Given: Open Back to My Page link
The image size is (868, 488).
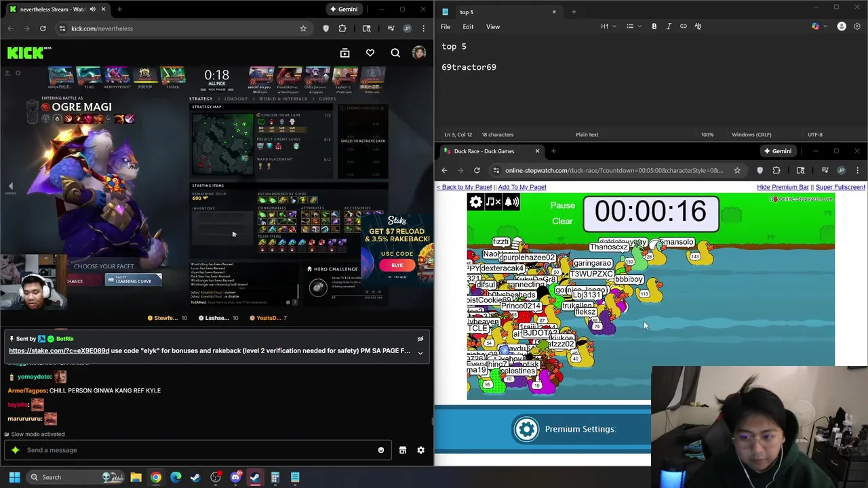Looking at the screenshot, I should tap(465, 187).
